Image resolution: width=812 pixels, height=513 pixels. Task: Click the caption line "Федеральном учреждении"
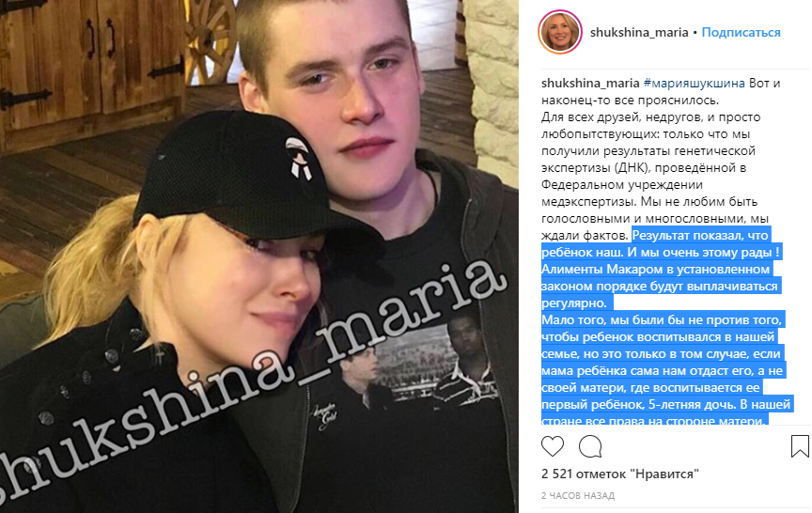coord(622,184)
